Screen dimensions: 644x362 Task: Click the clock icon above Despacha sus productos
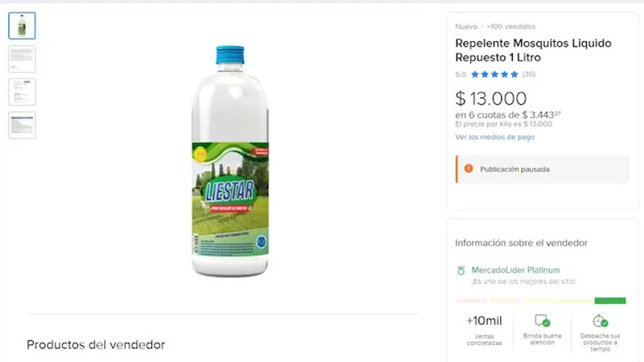click(x=600, y=321)
